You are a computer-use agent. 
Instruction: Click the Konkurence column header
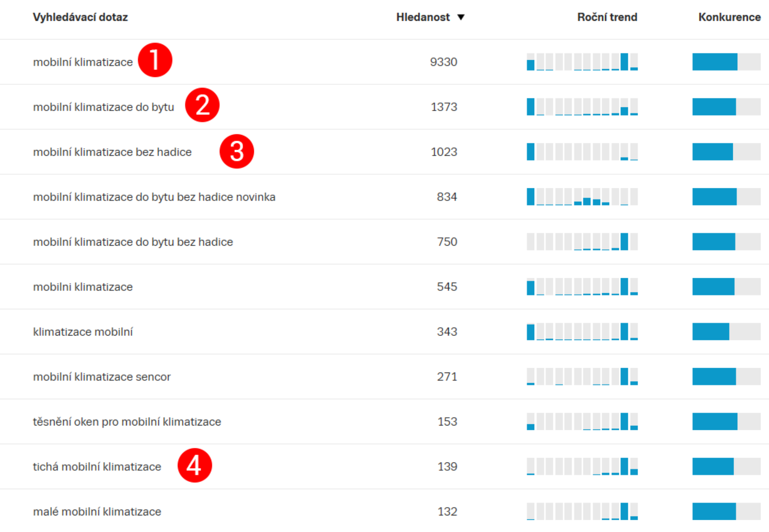click(730, 17)
